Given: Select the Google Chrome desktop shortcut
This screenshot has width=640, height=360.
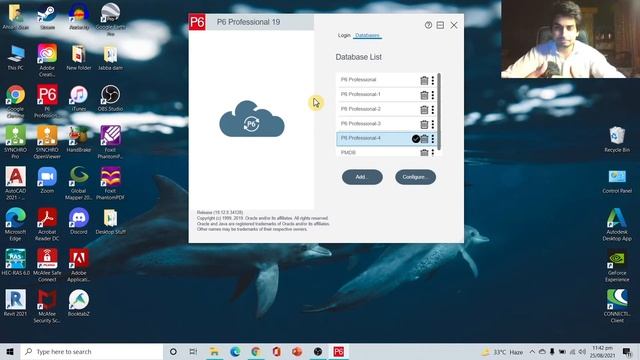Looking at the screenshot, I should 16,101.
